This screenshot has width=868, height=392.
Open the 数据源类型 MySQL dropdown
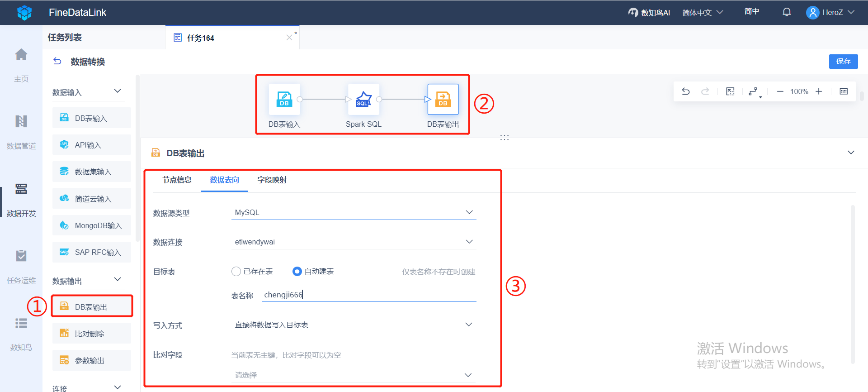(354, 212)
